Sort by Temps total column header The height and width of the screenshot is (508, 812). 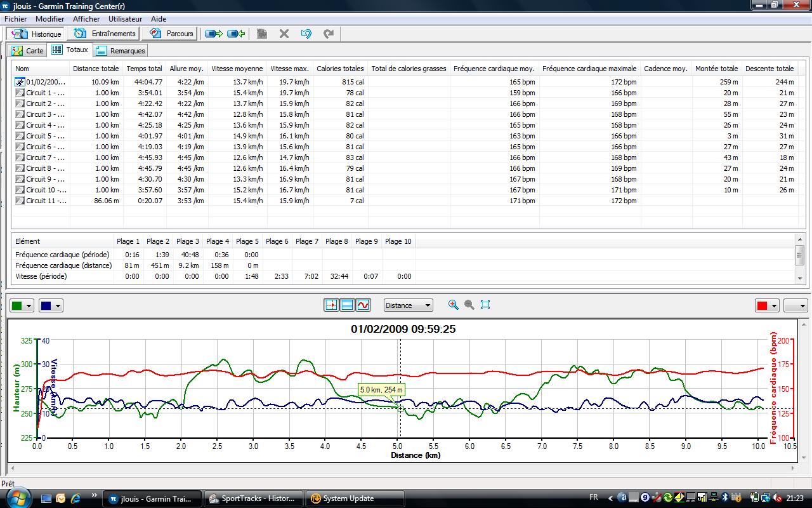144,69
